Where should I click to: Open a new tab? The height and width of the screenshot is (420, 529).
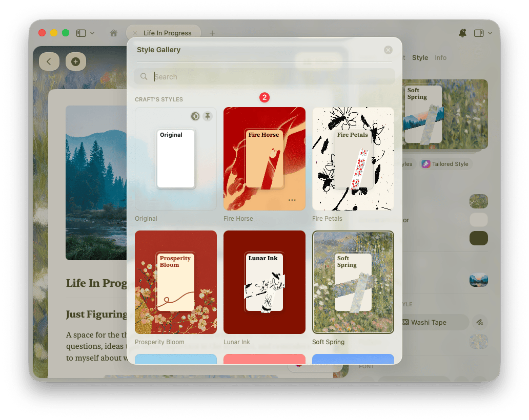pyautogui.click(x=212, y=33)
